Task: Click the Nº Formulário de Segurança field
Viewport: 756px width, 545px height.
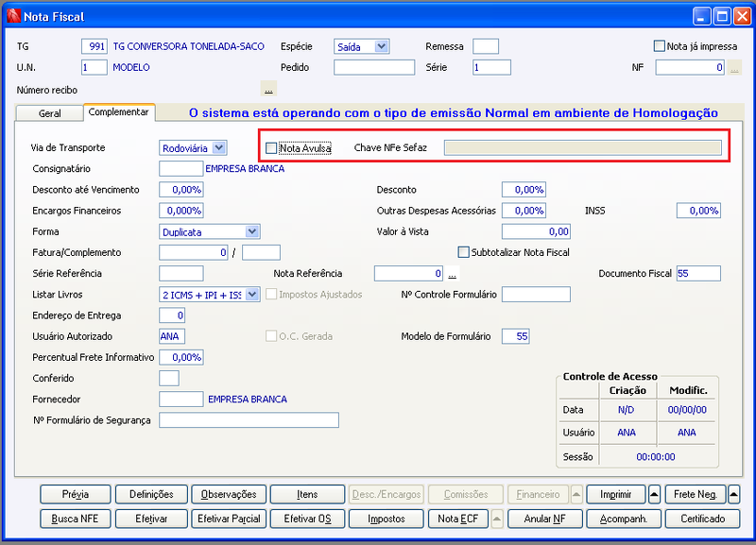Action: click(x=249, y=420)
